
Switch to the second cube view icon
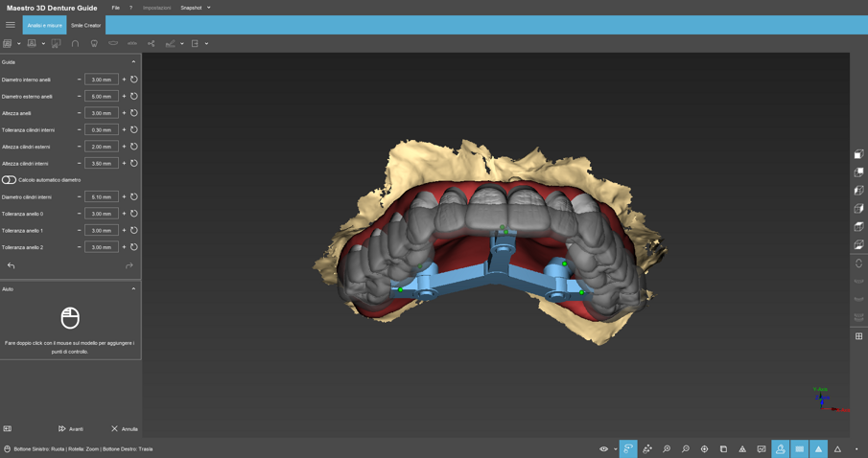click(858, 172)
